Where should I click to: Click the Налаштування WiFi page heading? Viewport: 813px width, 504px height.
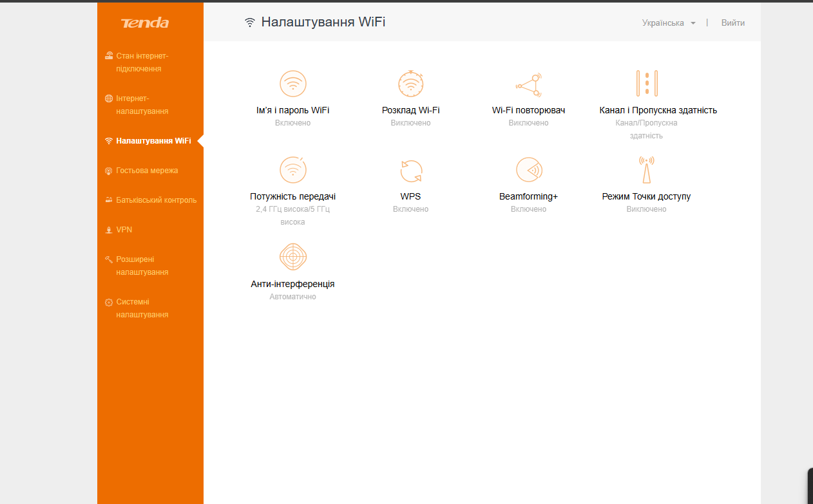[x=323, y=23]
